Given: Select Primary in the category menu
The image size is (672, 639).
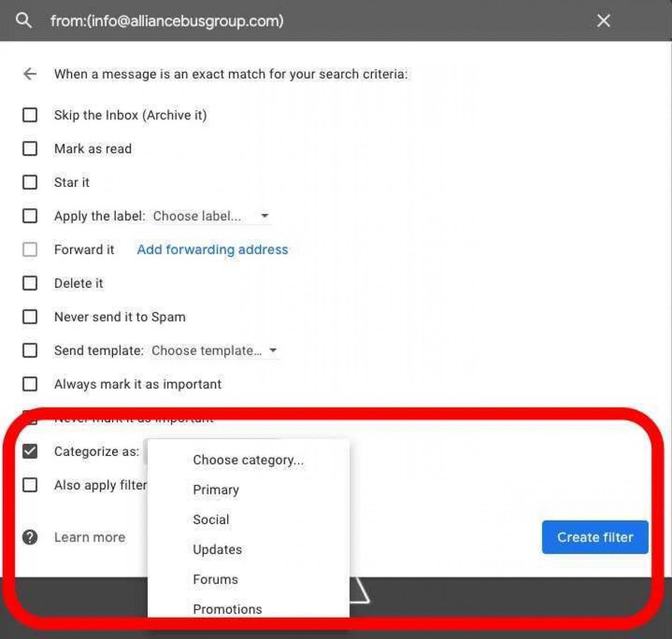Looking at the screenshot, I should [216, 490].
